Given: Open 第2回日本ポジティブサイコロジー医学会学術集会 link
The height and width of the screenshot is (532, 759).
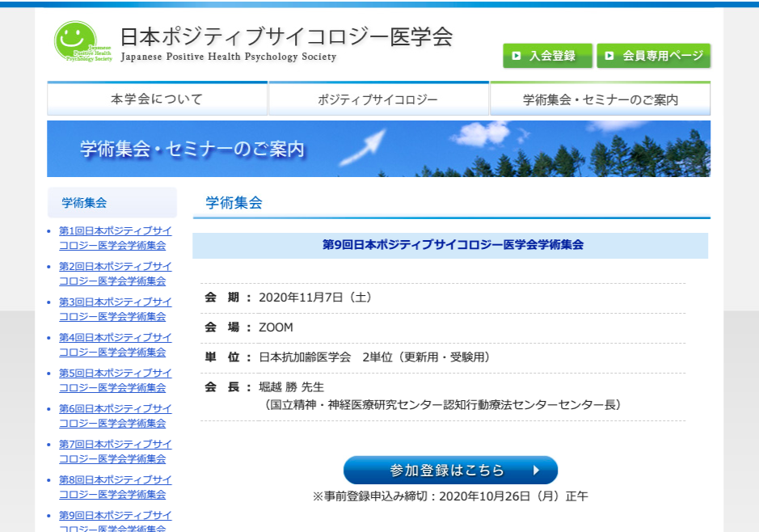Looking at the screenshot, I should coord(116,273).
